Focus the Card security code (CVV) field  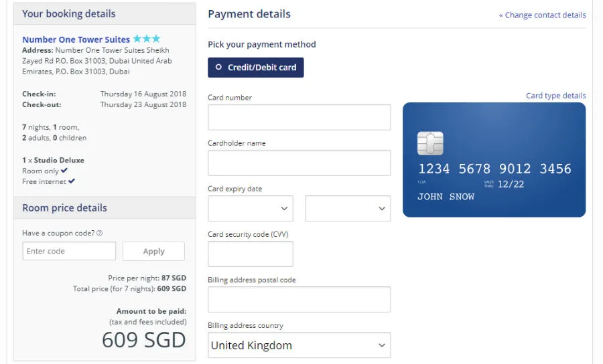point(250,254)
